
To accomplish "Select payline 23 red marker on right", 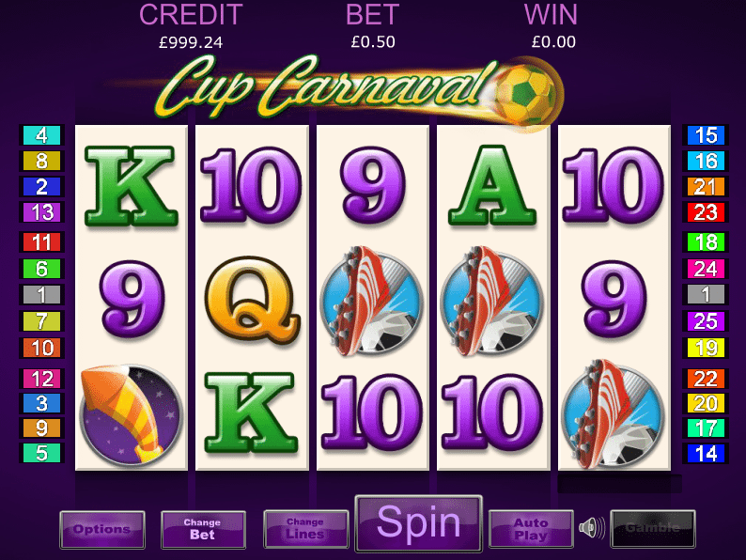I will (706, 212).
